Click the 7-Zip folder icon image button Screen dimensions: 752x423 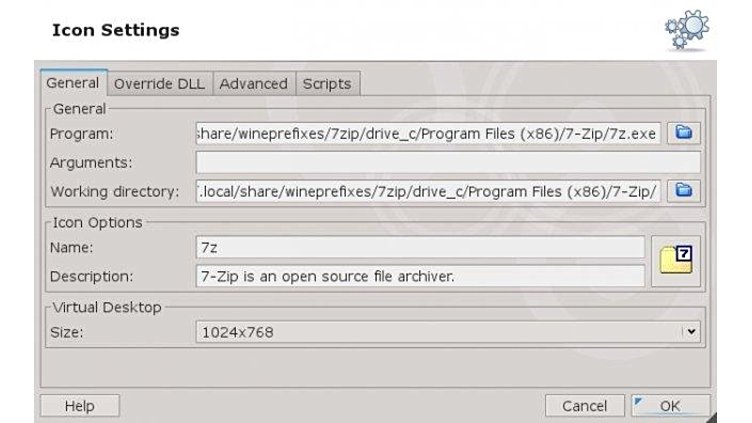pos(675,261)
